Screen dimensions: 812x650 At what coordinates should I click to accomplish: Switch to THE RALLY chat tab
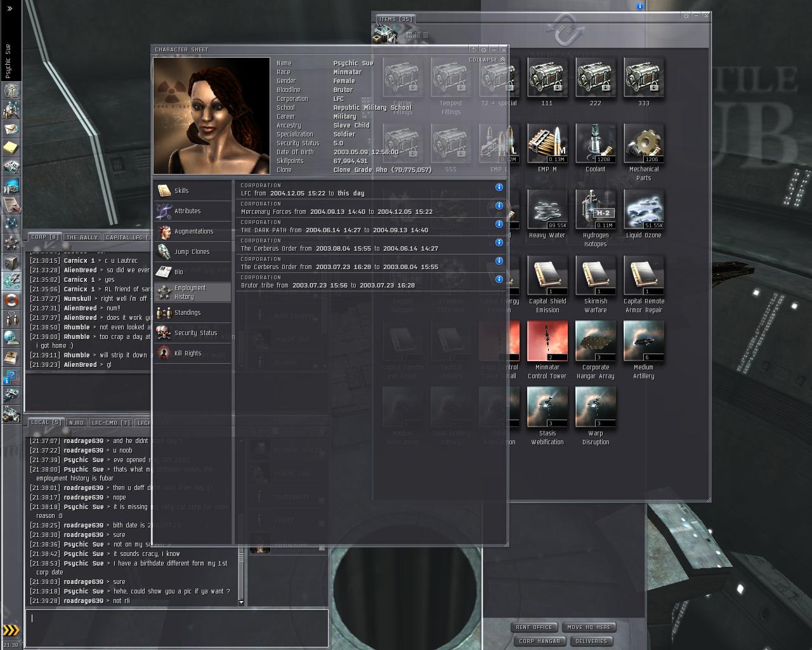tap(82, 237)
